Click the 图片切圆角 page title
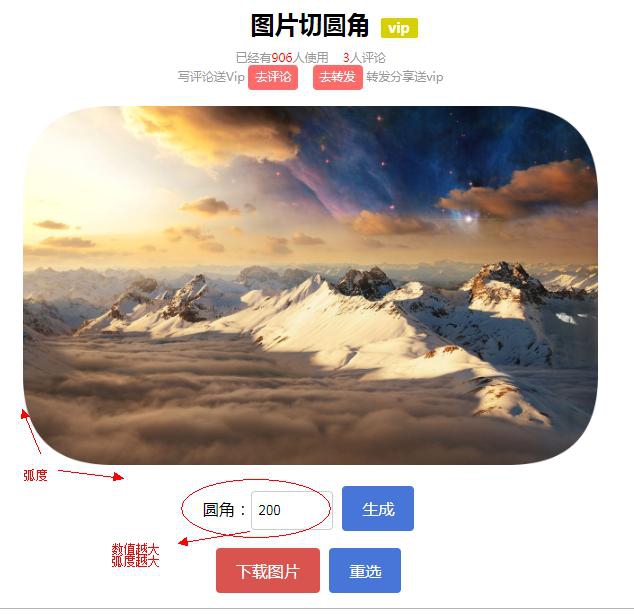634x614 pixels. (x=310, y=26)
